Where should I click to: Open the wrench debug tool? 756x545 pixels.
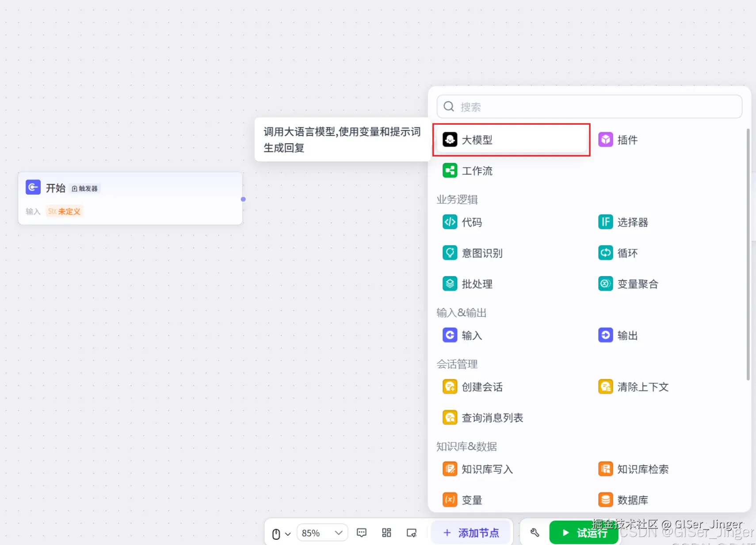pos(535,533)
